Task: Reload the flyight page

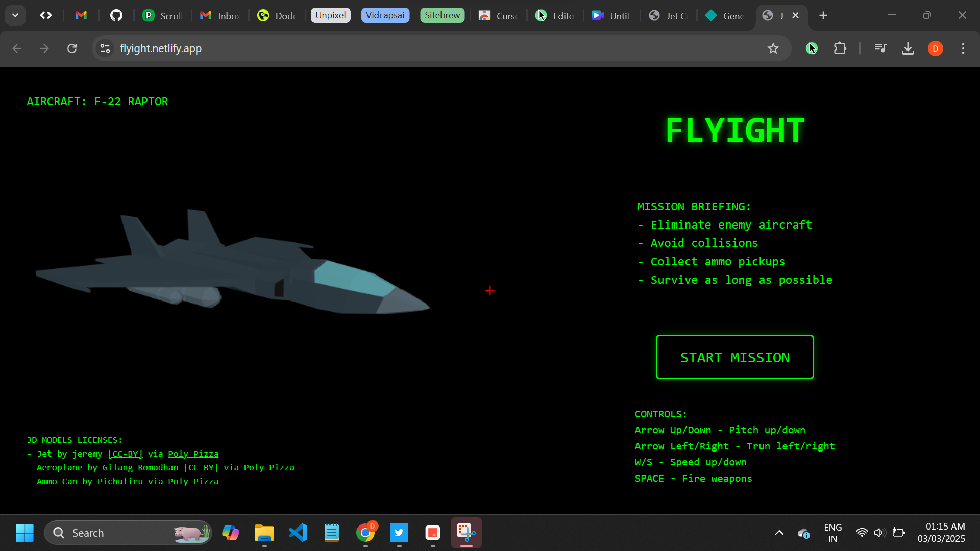Action: pyautogui.click(x=72, y=48)
